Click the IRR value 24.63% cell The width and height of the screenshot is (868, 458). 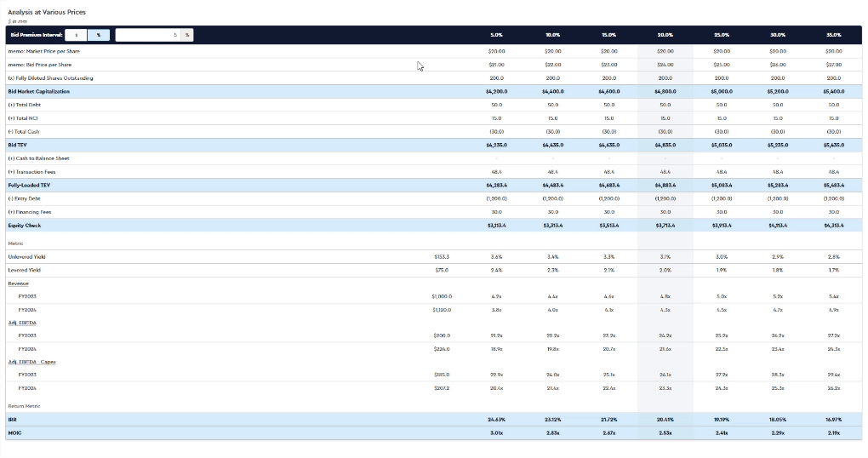[497, 419]
